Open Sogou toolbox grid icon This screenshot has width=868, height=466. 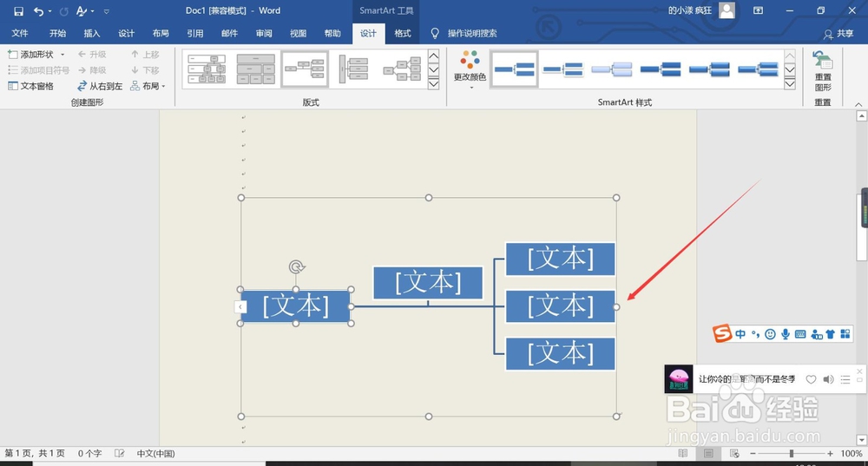click(845, 334)
